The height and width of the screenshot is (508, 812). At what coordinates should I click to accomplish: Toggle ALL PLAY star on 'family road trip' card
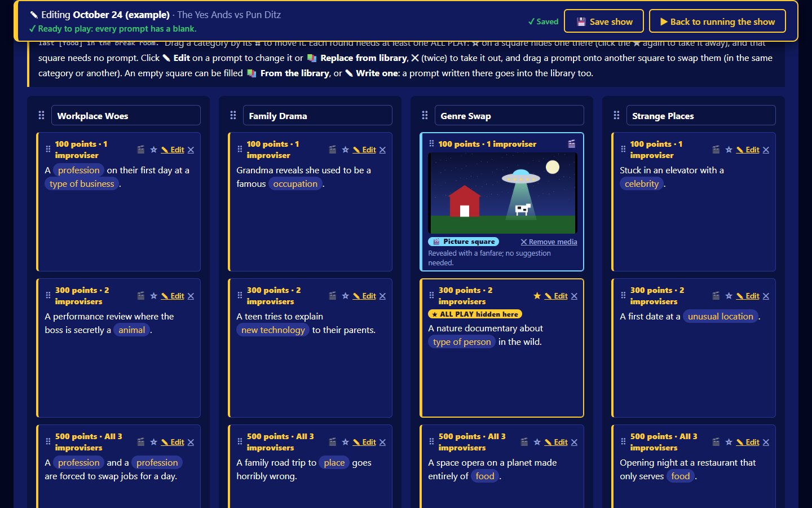[345, 442]
